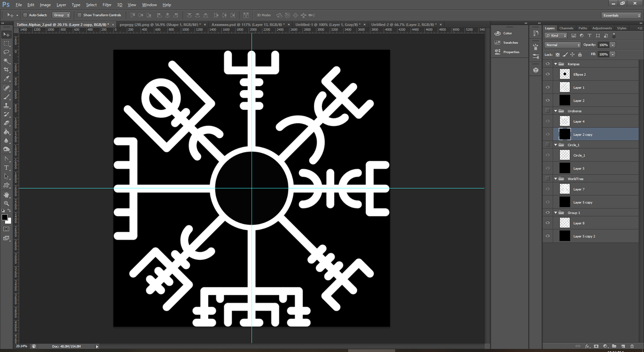Hide the Kompas group
Image resolution: width=644 pixels, height=352 pixels.
pos(548,64)
